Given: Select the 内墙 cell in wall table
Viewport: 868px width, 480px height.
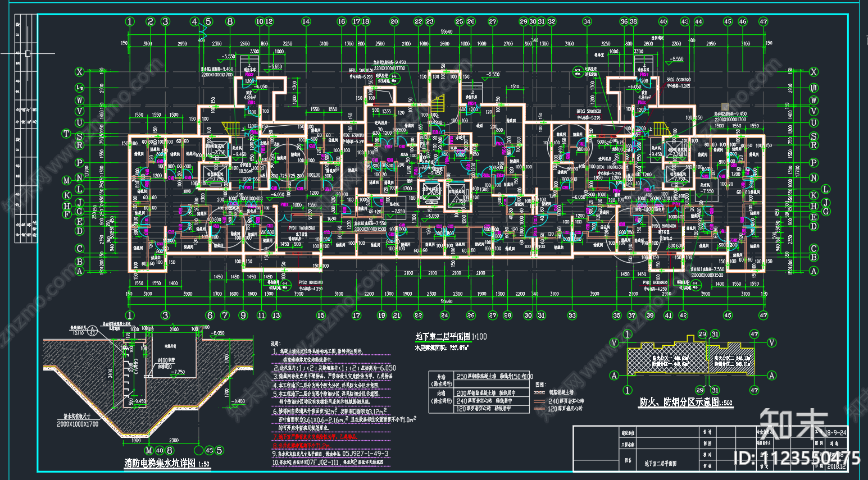Looking at the screenshot, I should tap(442, 401).
